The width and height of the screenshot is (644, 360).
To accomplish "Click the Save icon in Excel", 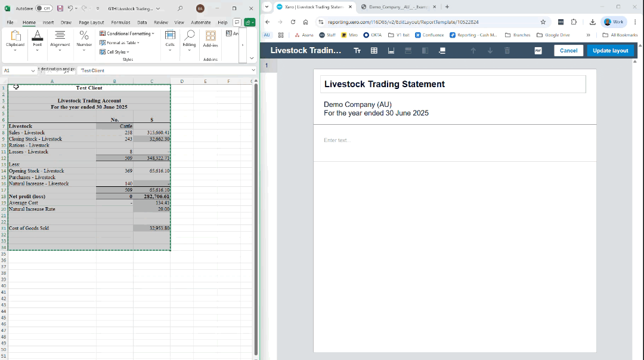I will point(60,8).
